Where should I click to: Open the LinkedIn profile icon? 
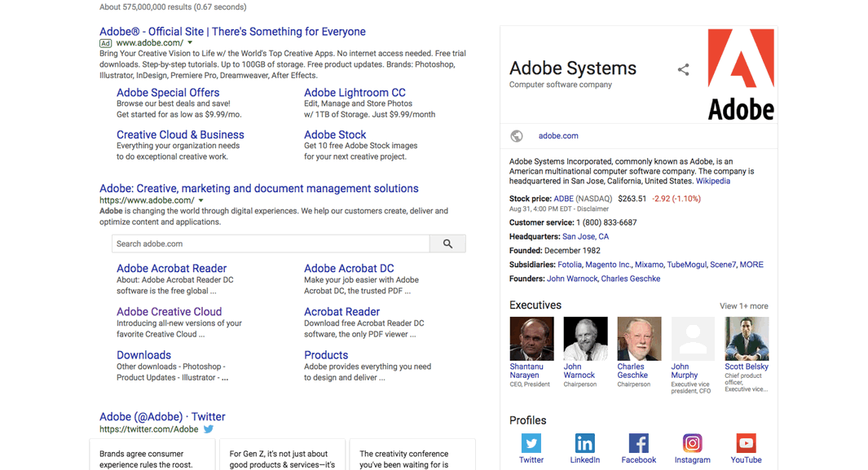[x=584, y=443]
